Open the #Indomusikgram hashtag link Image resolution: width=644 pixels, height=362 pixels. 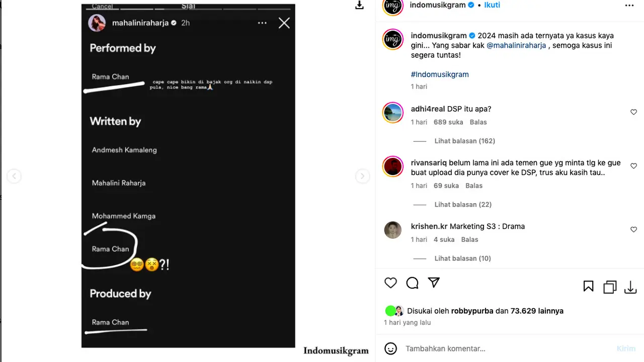[x=439, y=74]
